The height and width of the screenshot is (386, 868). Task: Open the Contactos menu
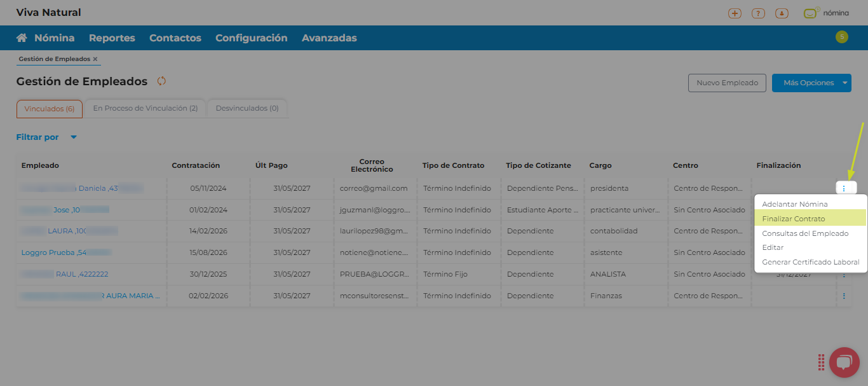point(175,38)
